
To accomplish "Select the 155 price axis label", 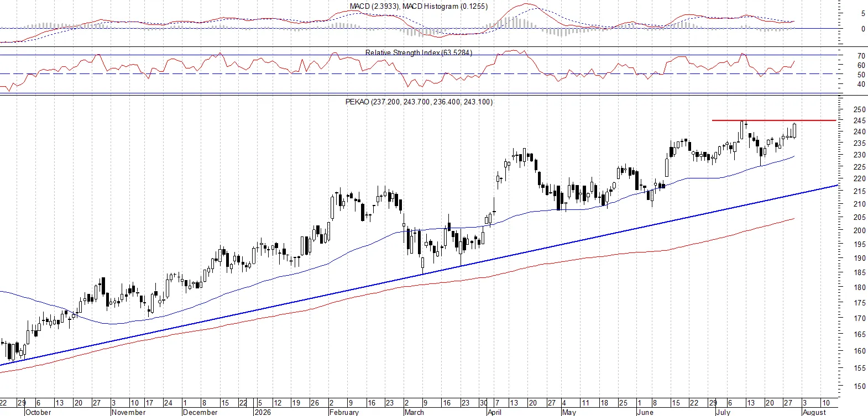I will click(x=859, y=368).
